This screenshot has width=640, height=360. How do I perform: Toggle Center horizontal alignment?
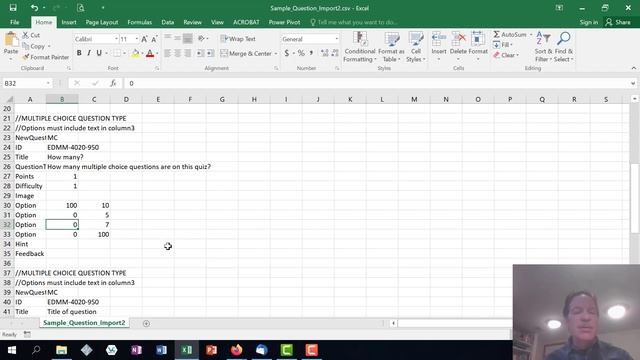(x=178, y=53)
